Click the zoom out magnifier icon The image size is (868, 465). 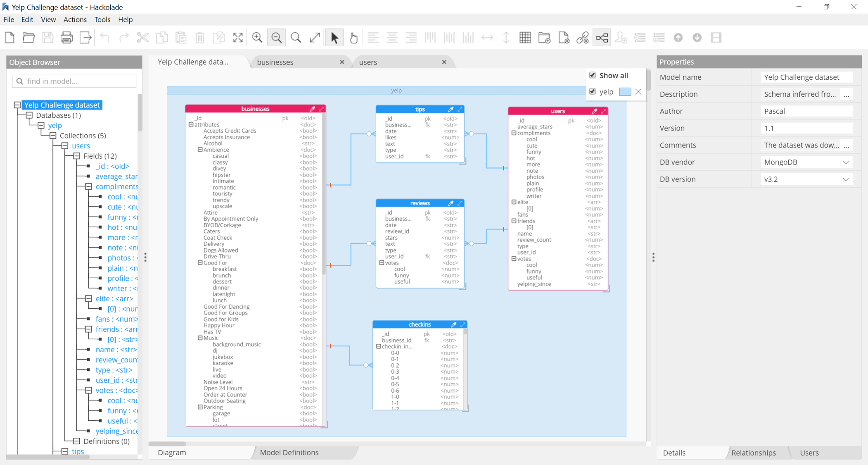277,38
